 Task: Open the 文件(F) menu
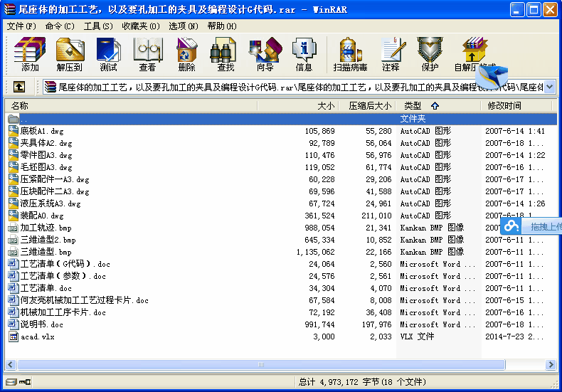click(x=21, y=26)
